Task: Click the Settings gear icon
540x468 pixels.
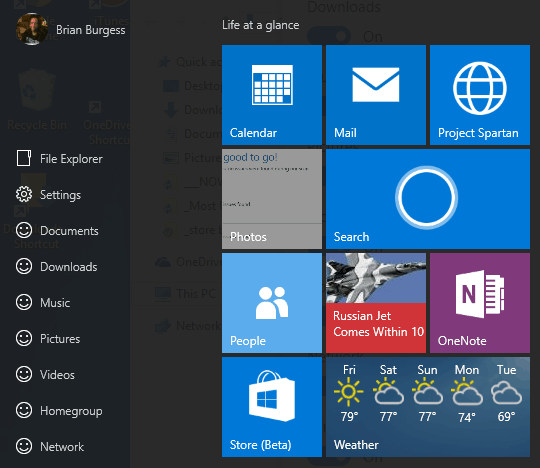Action: (x=24, y=195)
